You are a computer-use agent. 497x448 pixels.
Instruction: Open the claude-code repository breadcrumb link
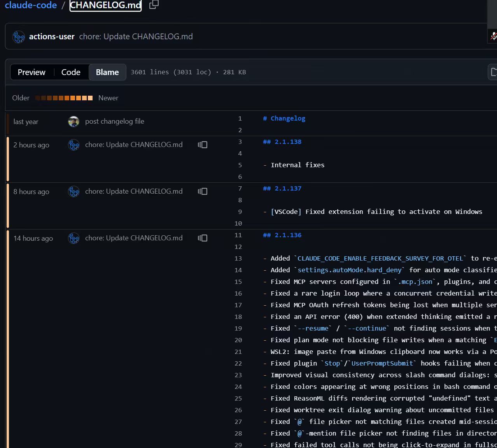[31, 5]
